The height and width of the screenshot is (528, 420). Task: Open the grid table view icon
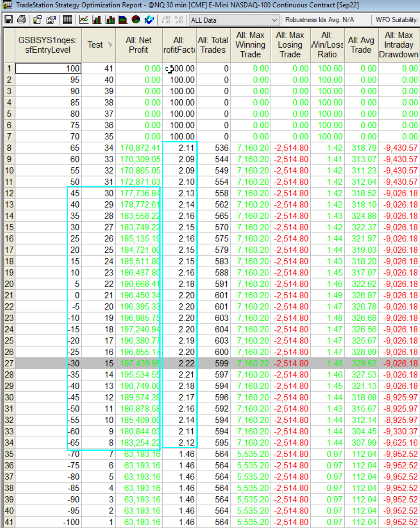pos(68,20)
